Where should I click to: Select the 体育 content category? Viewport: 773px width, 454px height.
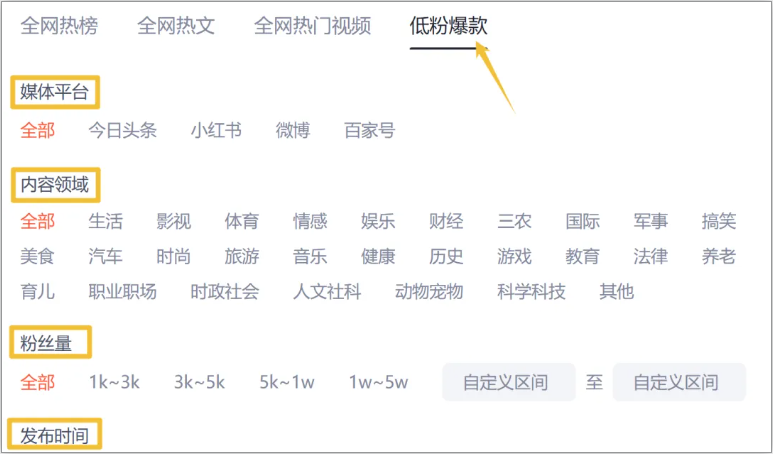point(242,221)
